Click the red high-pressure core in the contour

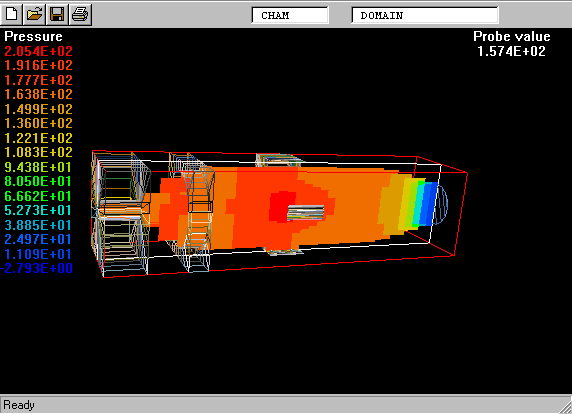point(278,207)
